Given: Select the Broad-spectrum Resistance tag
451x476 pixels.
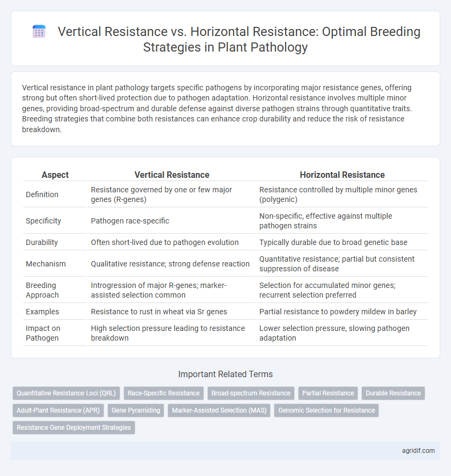Looking at the screenshot, I should click(x=251, y=393).
